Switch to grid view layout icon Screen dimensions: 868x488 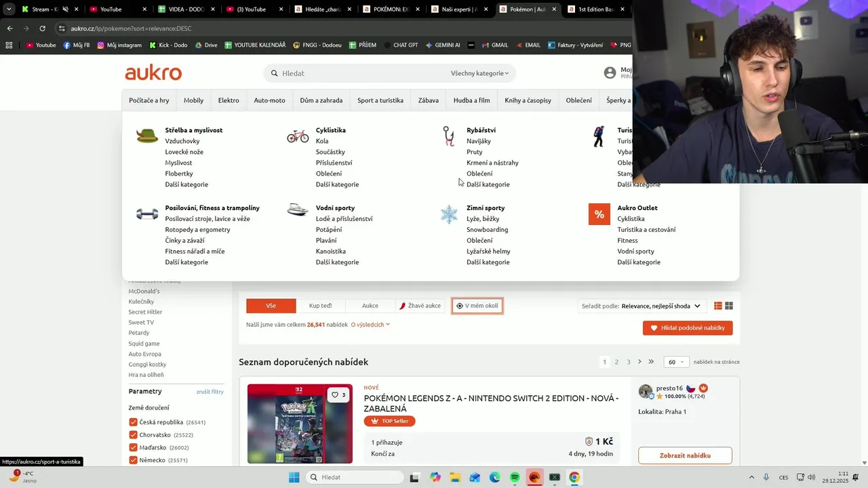[729, 306]
